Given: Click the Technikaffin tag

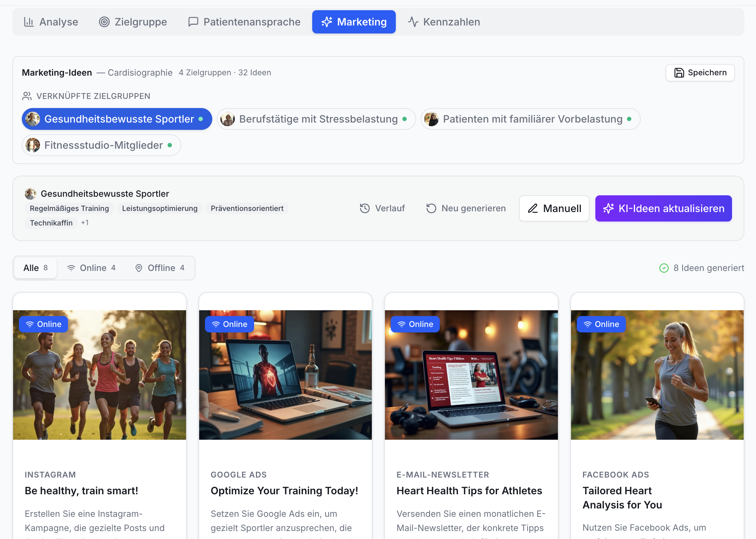Looking at the screenshot, I should click(x=51, y=223).
